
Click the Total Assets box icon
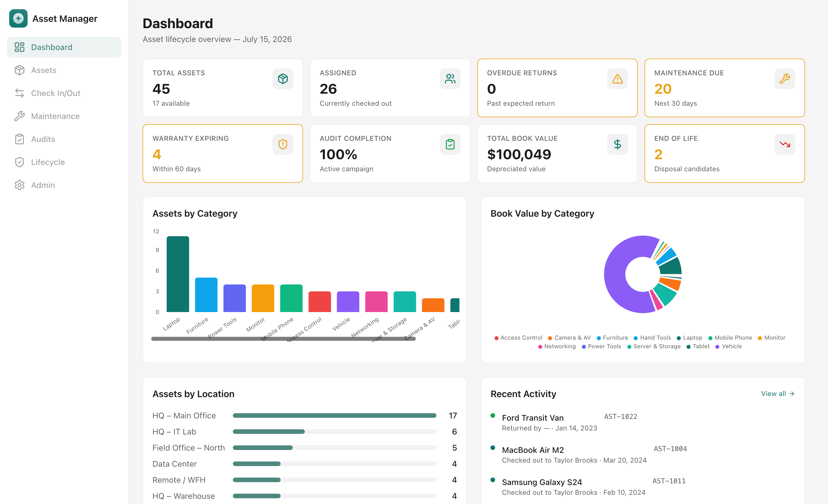pos(283,79)
